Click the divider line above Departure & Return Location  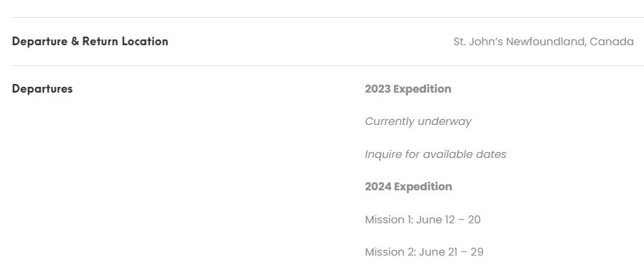pyautogui.click(x=328, y=18)
